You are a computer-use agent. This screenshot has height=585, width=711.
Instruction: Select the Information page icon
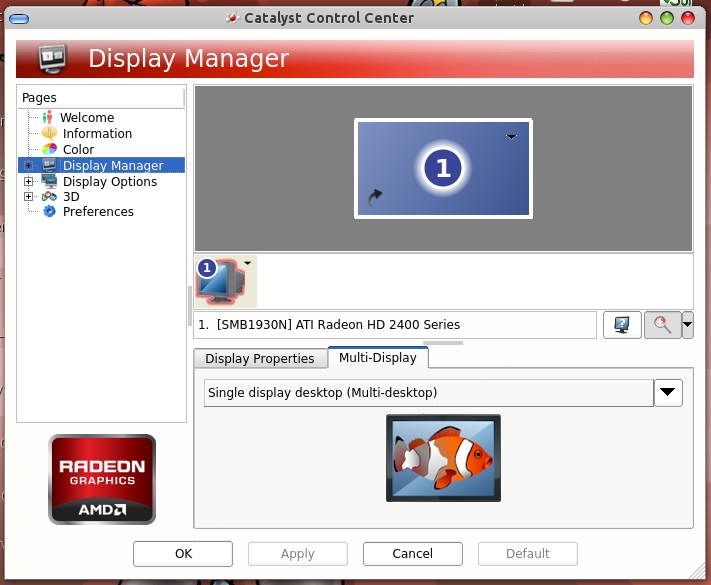pyautogui.click(x=49, y=133)
